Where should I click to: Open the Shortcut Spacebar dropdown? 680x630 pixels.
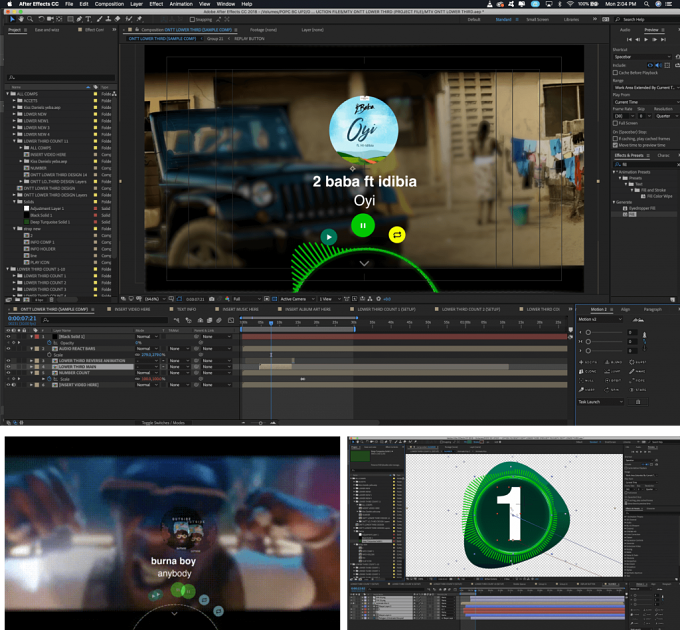[642, 57]
